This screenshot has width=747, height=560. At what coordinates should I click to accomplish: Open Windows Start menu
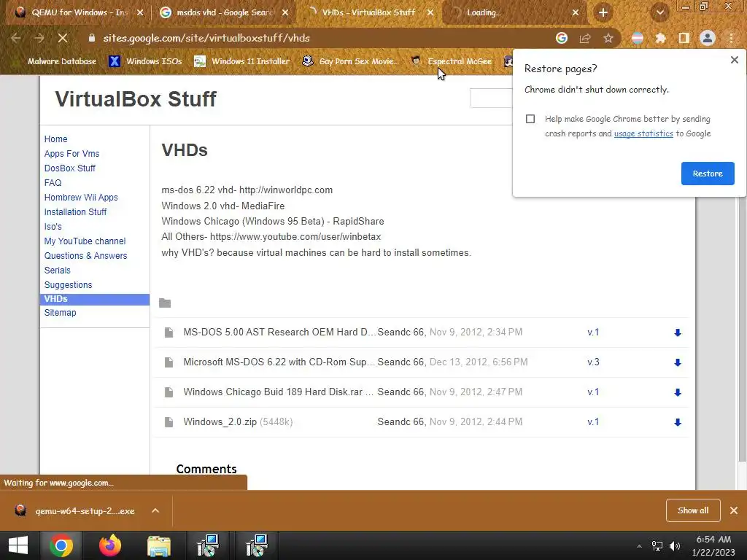[18, 545]
